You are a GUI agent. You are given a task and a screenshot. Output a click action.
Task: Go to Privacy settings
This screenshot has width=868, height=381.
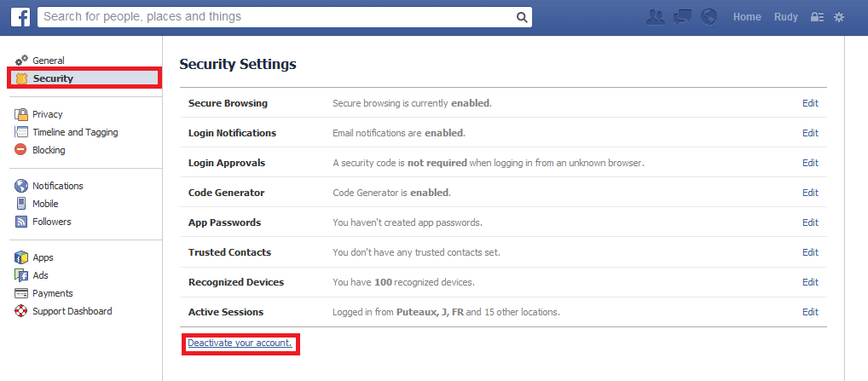click(47, 114)
